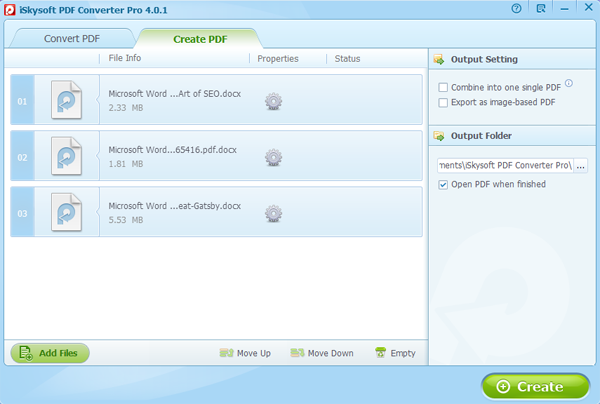The width and height of the screenshot is (600, 404).
Task: Enable Export as image-based PDF
Action: (443, 103)
